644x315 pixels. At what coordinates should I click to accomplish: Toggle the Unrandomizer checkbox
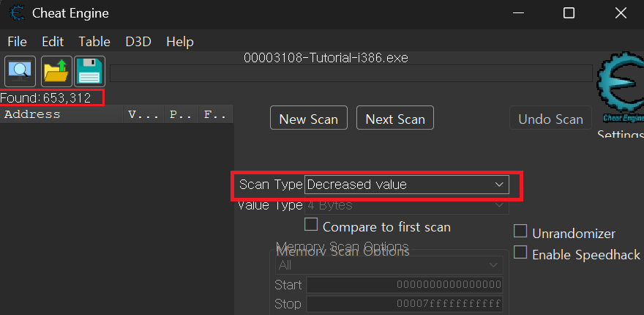pos(520,233)
